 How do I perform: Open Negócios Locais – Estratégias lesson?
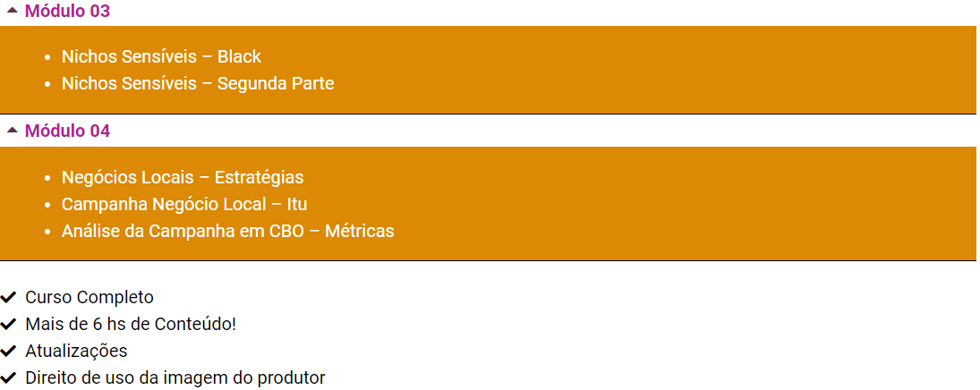tap(183, 177)
